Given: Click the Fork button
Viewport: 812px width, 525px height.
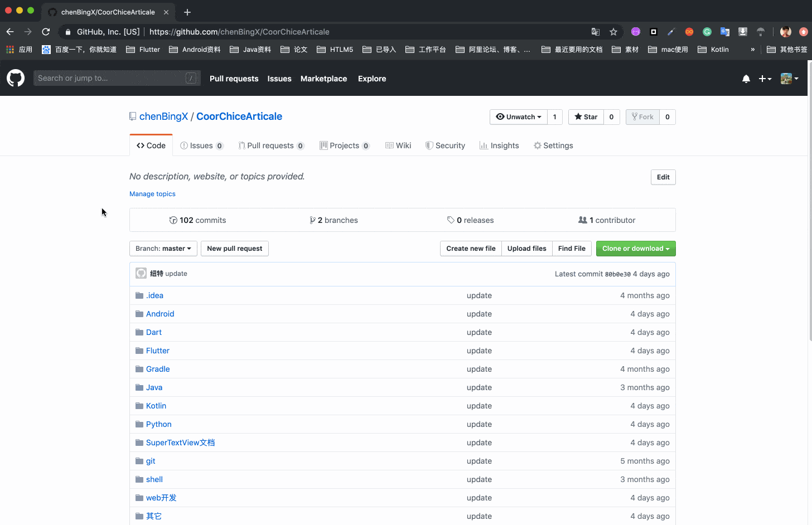Looking at the screenshot, I should point(642,117).
